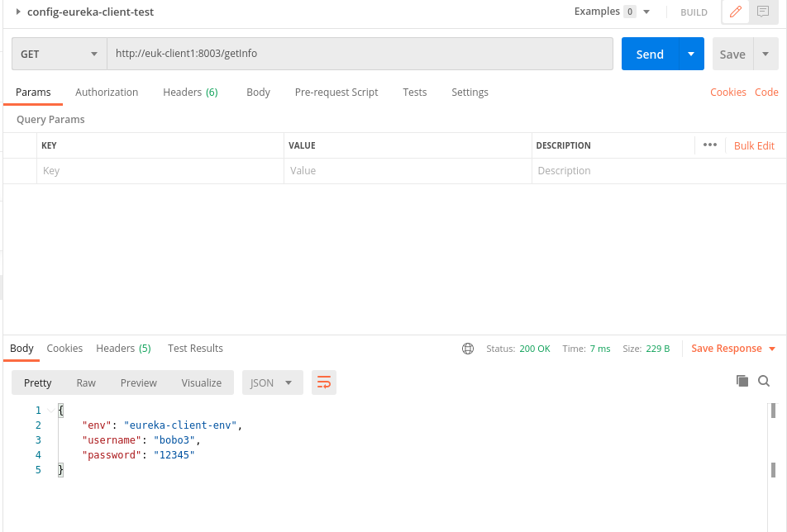Click the "229 B" size value
787x532 pixels.
[x=657, y=349]
